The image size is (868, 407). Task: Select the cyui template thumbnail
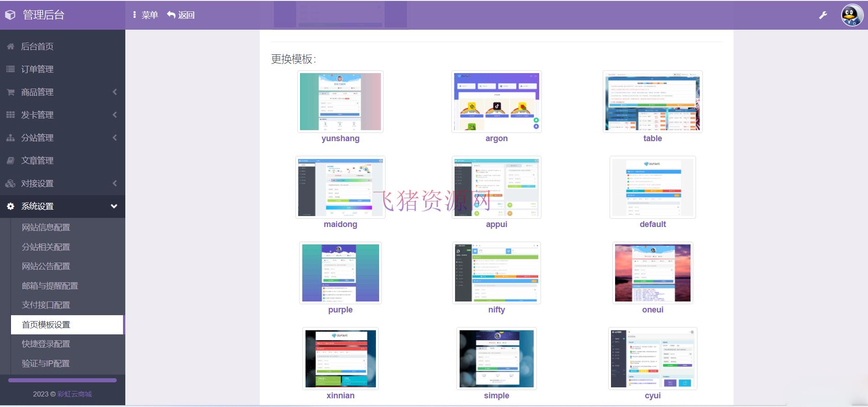(653, 359)
